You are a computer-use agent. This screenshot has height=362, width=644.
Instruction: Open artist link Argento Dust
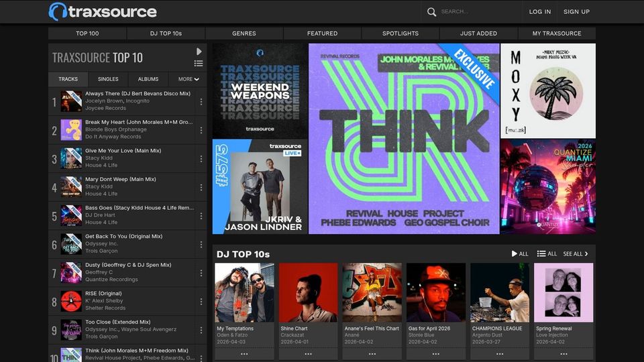tap(488, 335)
